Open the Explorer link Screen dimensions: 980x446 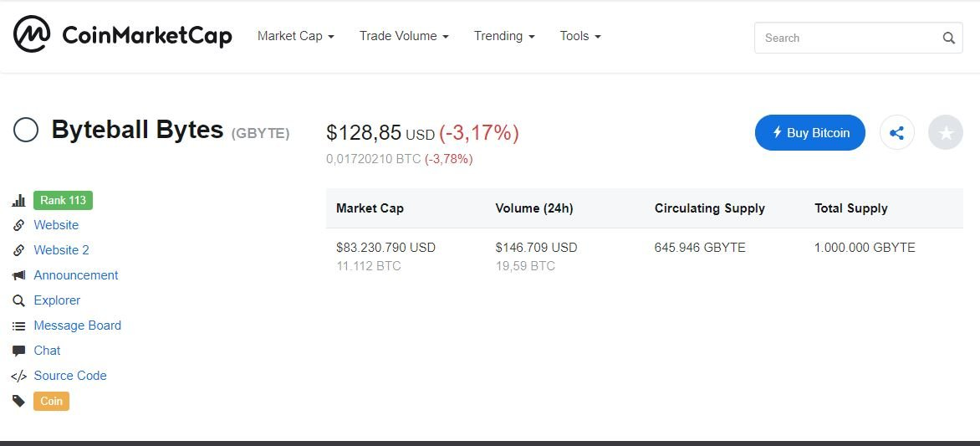tap(57, 300)
